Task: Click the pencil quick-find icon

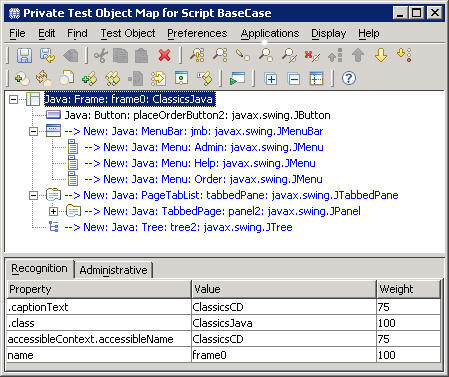Action: click(x=243, y=55)
